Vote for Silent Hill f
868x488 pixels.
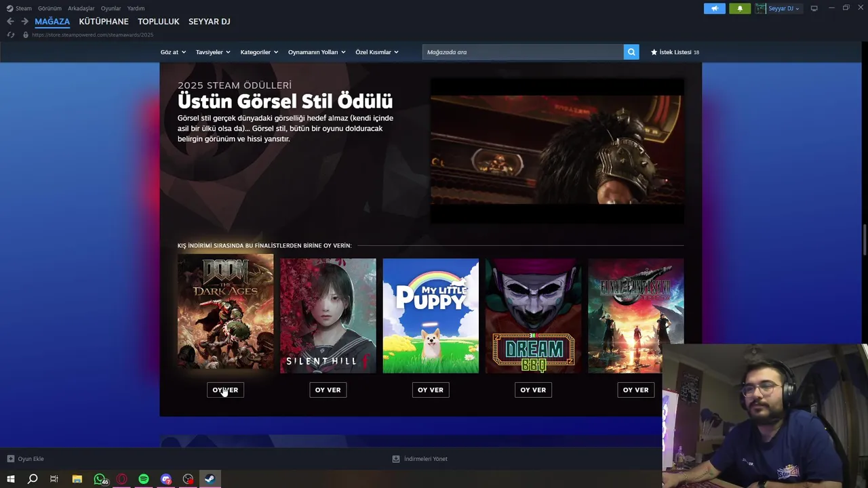tap(328, 390)
